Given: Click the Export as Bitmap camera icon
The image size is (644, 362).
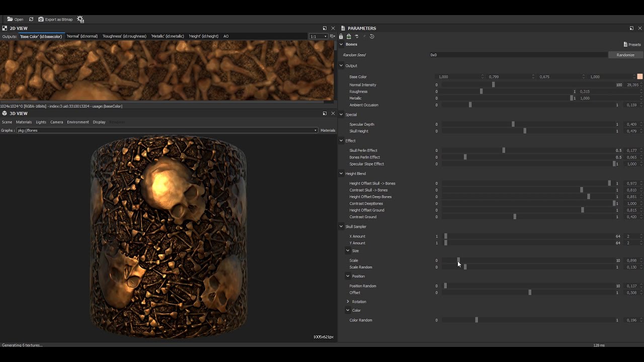Looking at the screenshot, I should pyautogui.click(x=41, y=19).
